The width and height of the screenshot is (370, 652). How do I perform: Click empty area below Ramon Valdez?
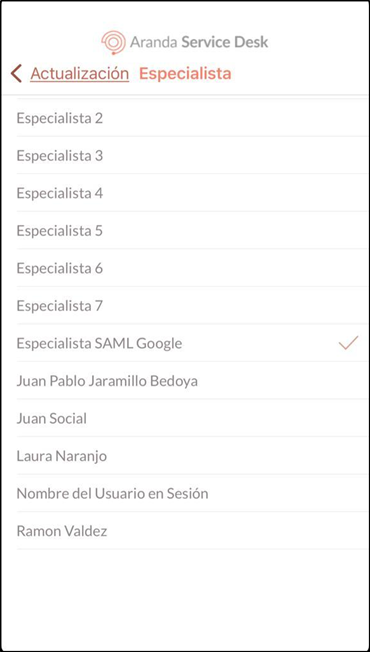(x=185, y=599)
